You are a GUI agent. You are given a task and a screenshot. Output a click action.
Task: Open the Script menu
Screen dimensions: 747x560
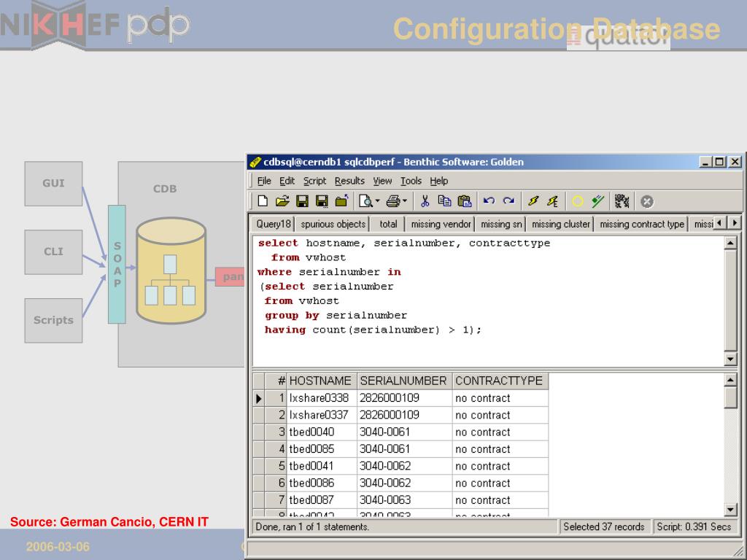tap(315, 181)
